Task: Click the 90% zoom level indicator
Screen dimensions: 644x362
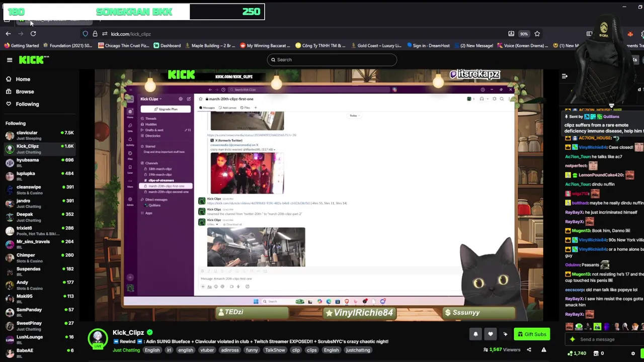Action: coord(524,34)
